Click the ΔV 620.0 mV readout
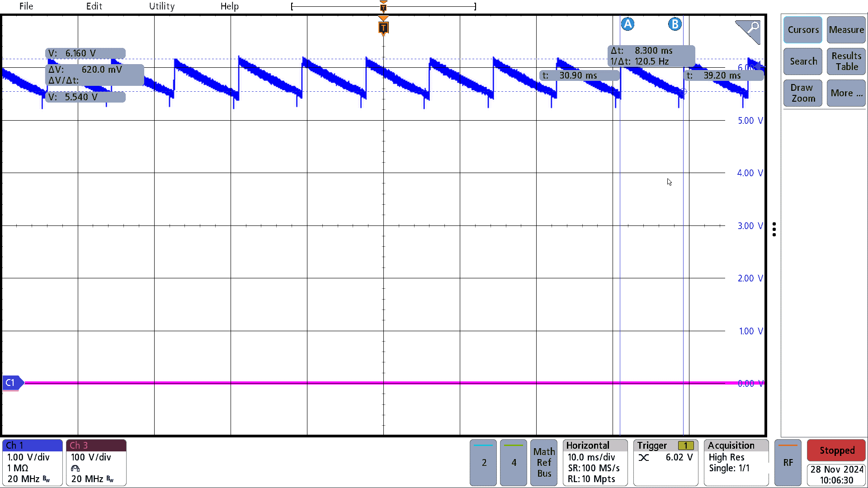This screenshot has height=488, width=868. [x=94, y=75]
